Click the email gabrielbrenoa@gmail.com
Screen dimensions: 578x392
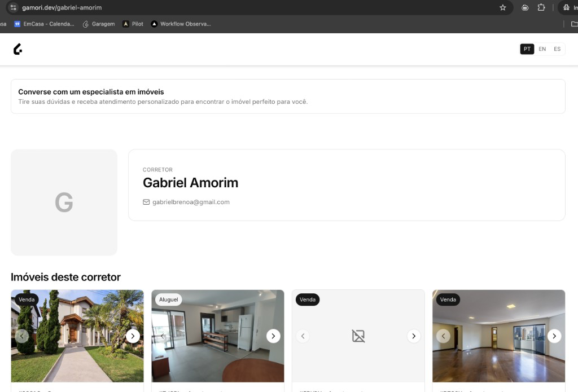click(191, 202)
